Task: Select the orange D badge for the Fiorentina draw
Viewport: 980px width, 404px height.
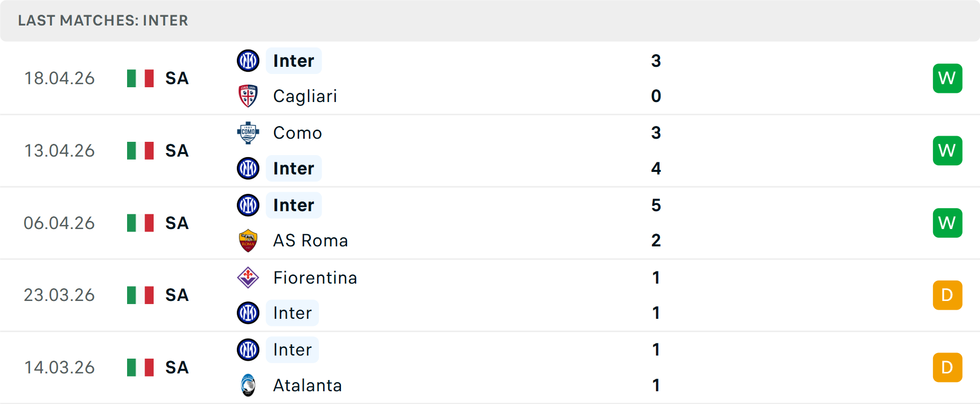Action: (947, 295)
